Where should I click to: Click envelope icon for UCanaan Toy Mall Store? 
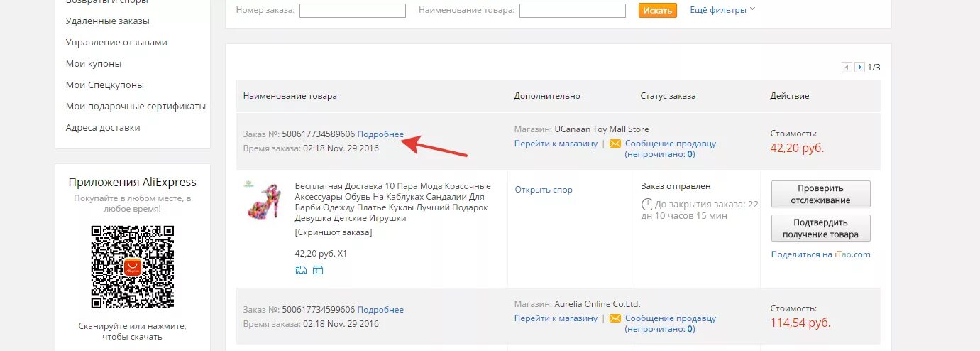click(615, 144)
